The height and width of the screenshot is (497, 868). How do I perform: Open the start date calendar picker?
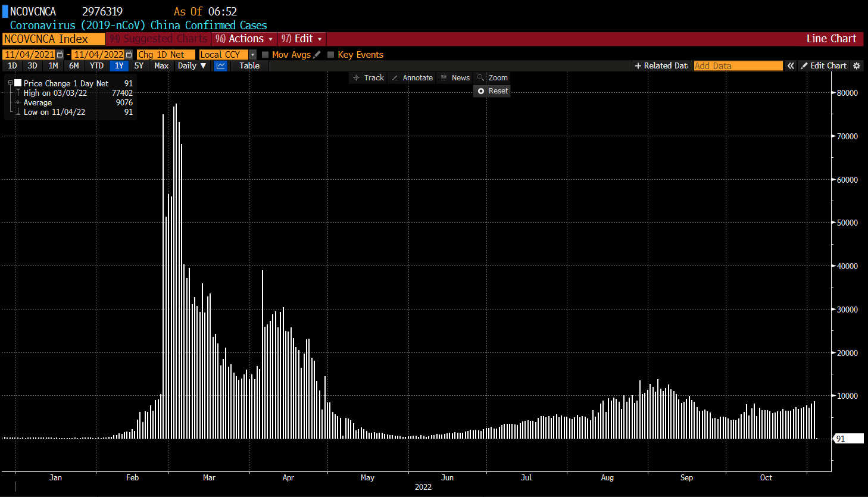(x=60, y=55)
